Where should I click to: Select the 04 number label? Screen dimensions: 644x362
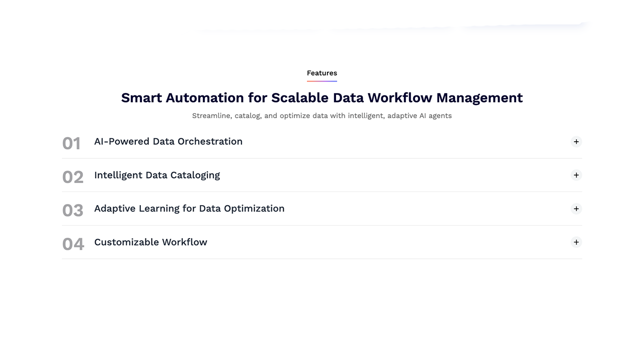click(73, 244)
